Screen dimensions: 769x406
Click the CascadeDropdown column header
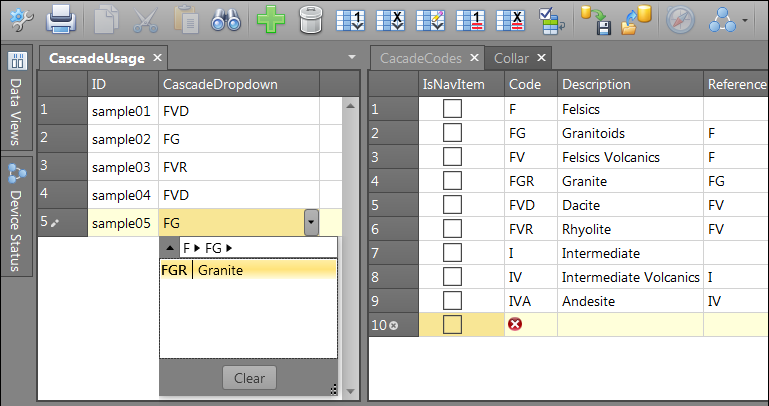click(x=239, y=84)
